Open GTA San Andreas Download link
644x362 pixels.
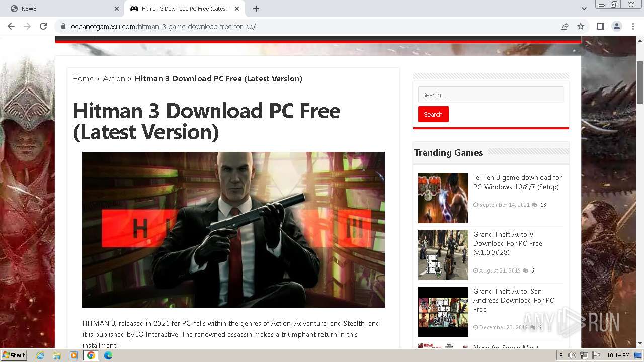tap(514, 300)
